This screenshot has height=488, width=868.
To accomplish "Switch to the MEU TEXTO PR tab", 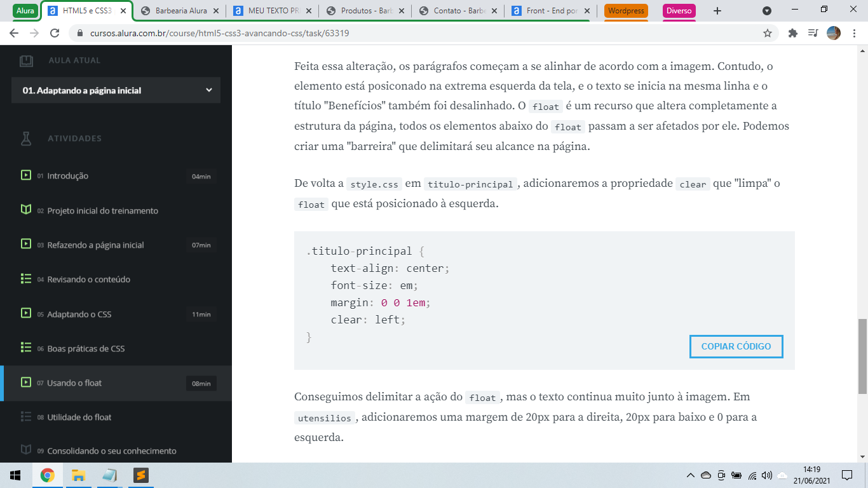I will (x=273, y=11).
